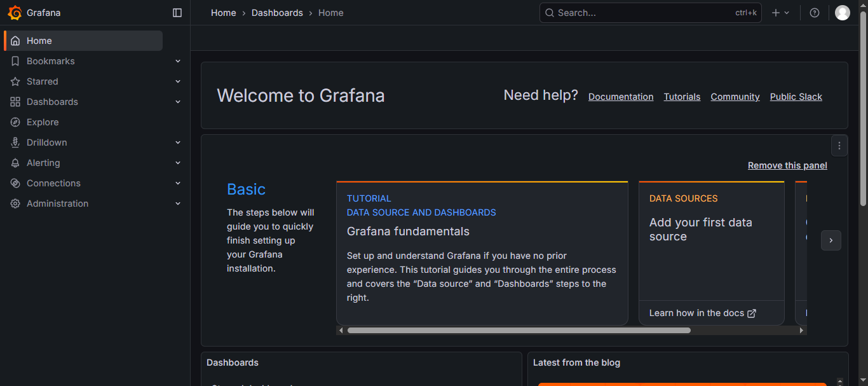Click the Latest from the blog heading
This screenshot has height=386, width=868.
pos(576,362)
